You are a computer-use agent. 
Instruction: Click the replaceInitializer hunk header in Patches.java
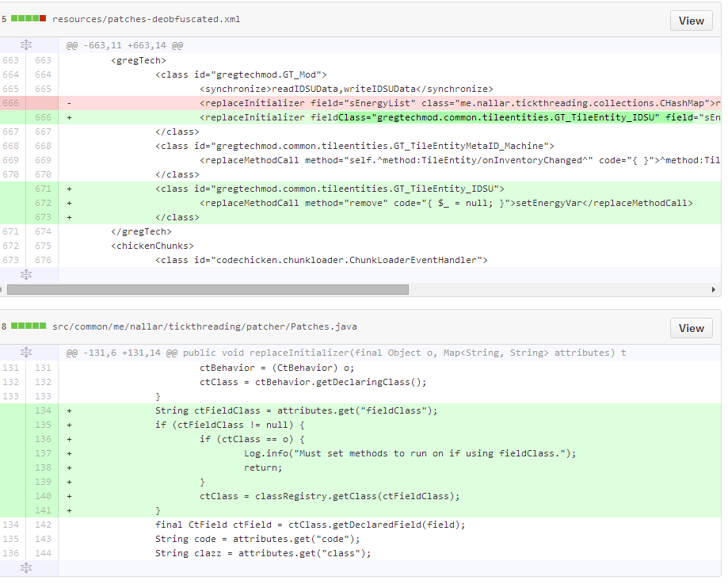(345, 353)
